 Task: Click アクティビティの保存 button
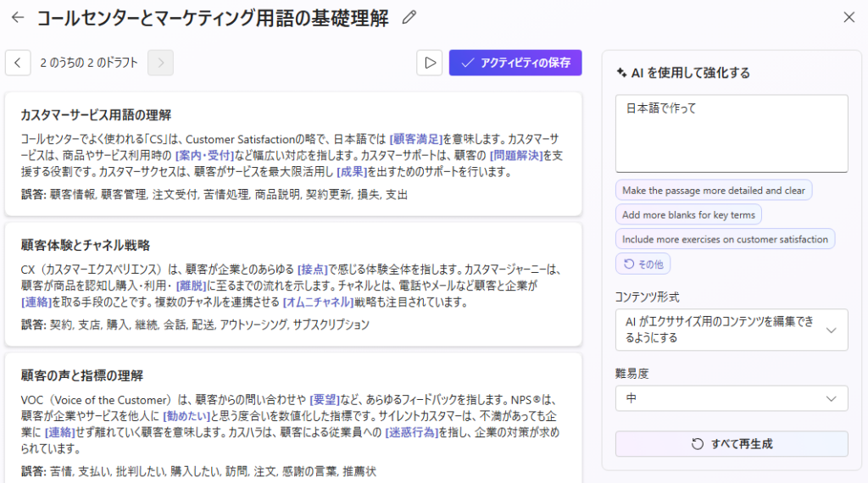[x=515, y=63]
